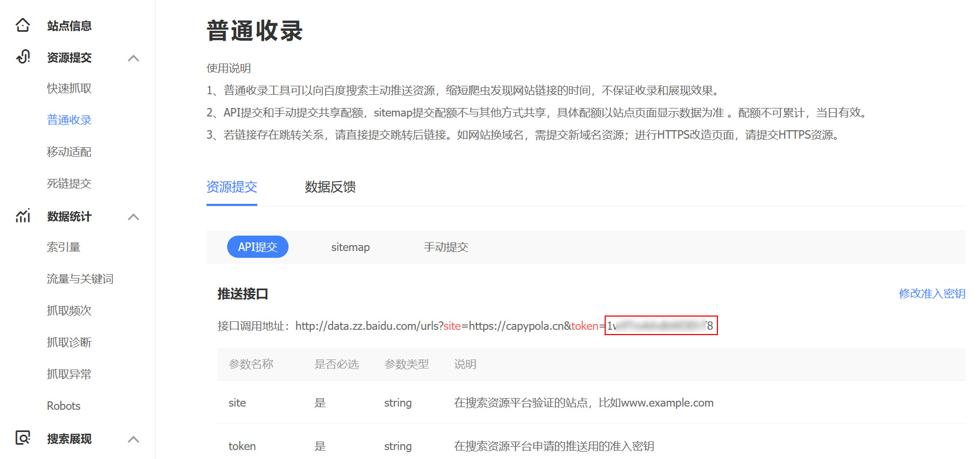Switch to the 数据反馈 tab

pyautogui.click(x=330, y=187)
